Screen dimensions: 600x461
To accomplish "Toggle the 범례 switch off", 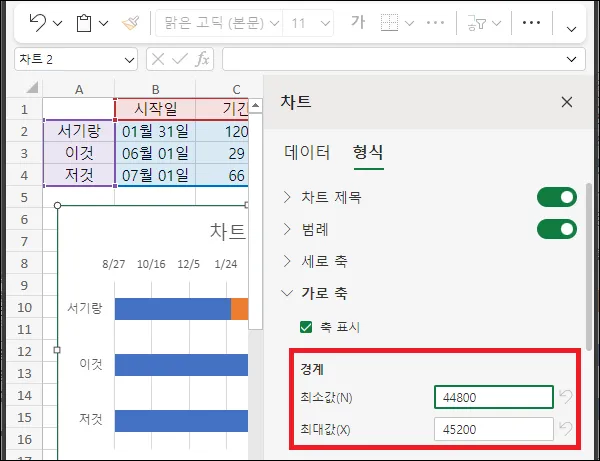I will [x=557, y=229].
